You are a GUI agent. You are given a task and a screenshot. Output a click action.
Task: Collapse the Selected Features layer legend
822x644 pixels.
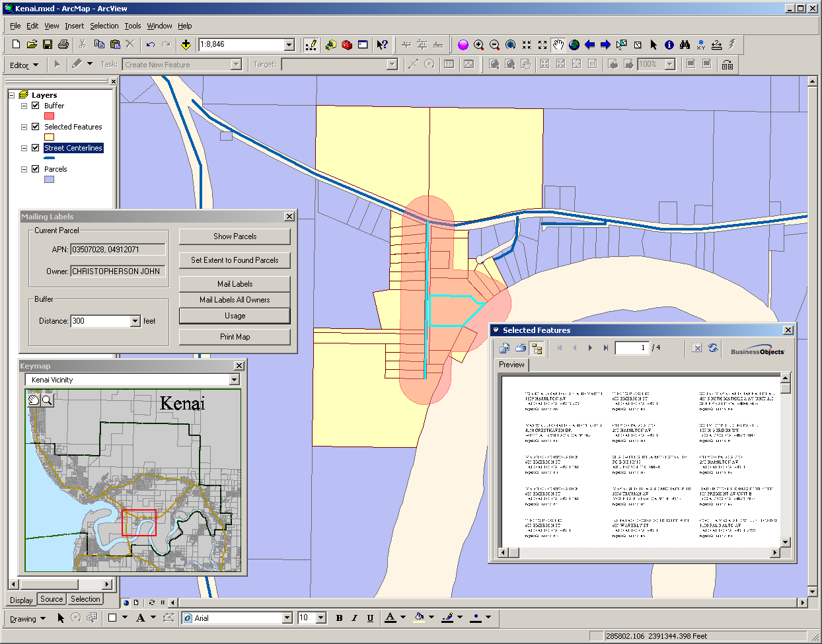(x=24, y=126)
